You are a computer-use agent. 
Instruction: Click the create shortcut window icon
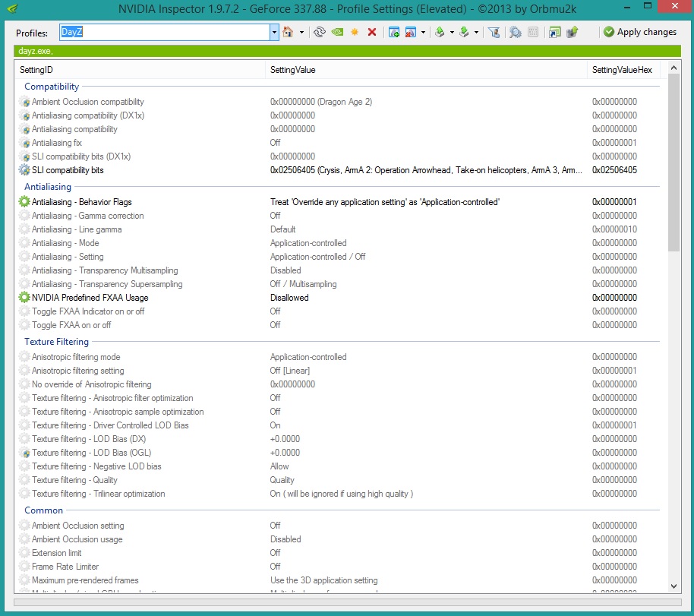(554, 32)
